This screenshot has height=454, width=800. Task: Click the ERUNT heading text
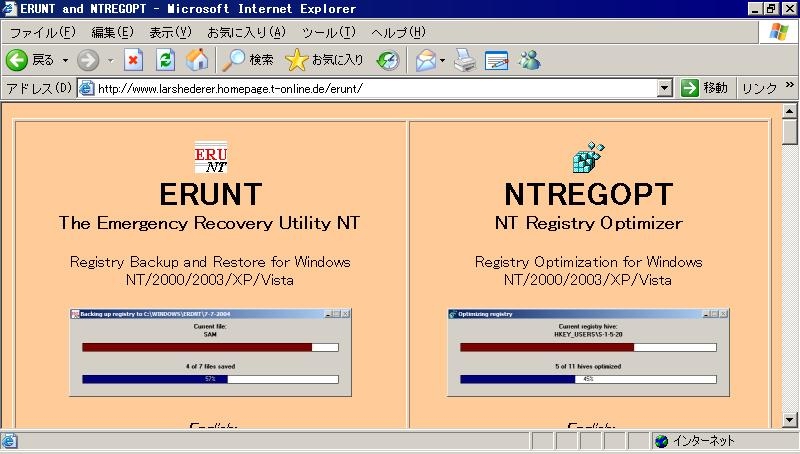[x=211, y=194]
